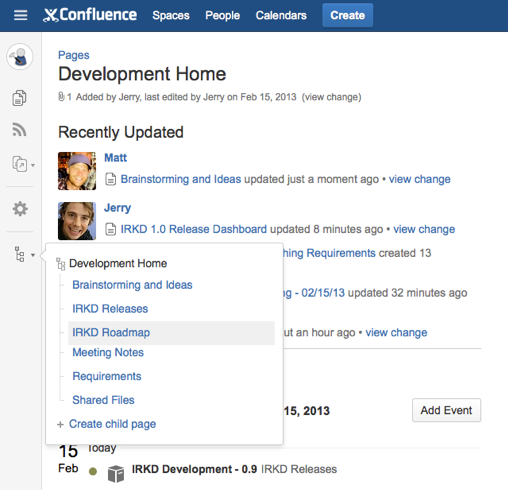
Task: Click page icon beside IRKD 1.0 Release Dashboard
Action: pos(111,229)
